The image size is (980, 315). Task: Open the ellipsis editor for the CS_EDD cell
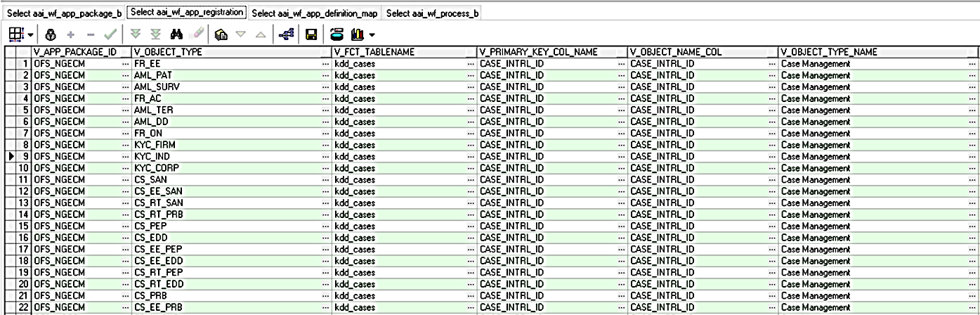[x=325, y=238]
